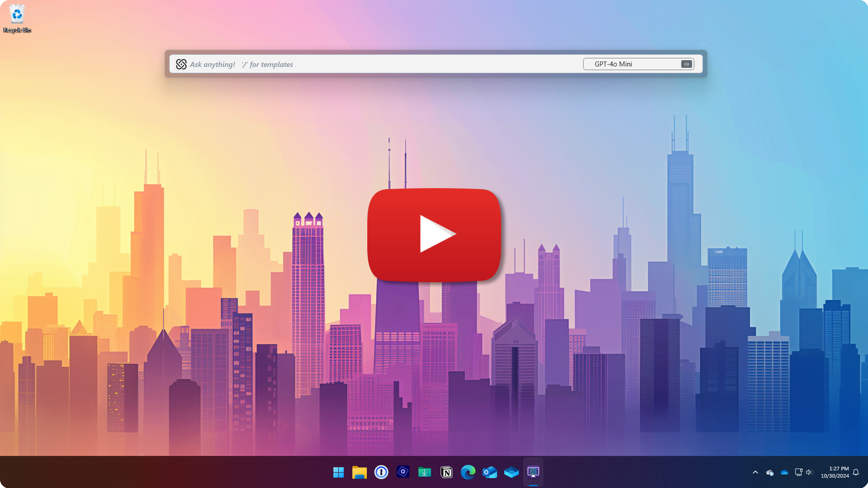The image size is (868, 488).
Task: Open the OneDrive tray icon
Action: 784,472
